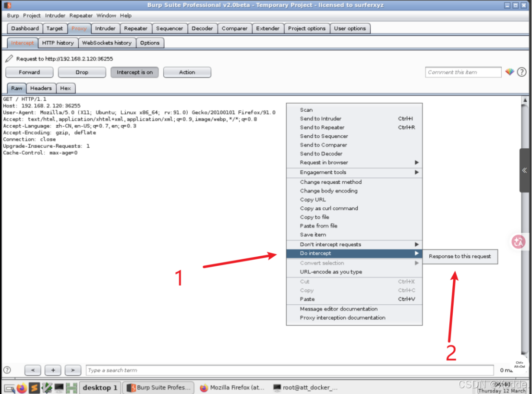532x394 pixels.
Task: Open the proxy Options sub-tab
Action: coord(150,43)
